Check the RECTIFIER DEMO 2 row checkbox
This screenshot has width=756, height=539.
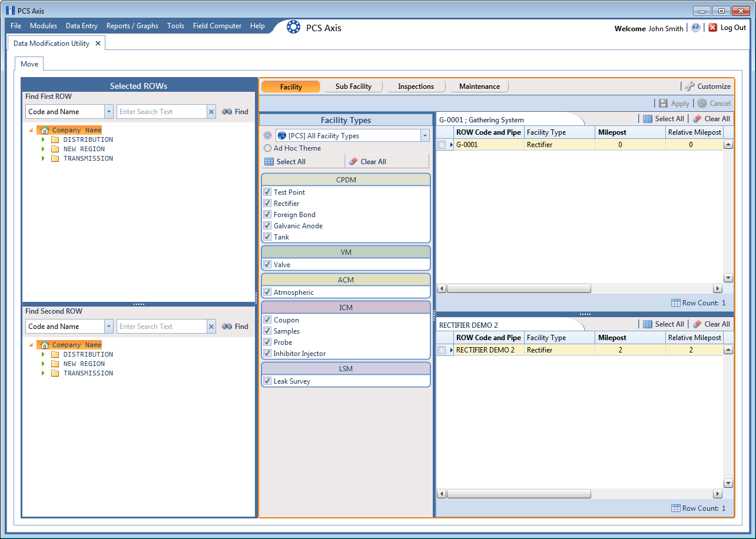point(442,350)
